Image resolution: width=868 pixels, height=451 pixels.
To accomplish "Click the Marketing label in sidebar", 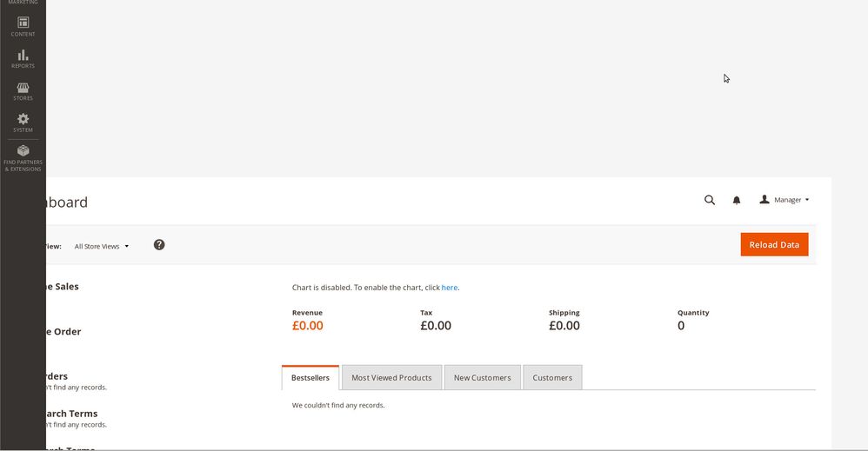I will click(x=23, y=3).
